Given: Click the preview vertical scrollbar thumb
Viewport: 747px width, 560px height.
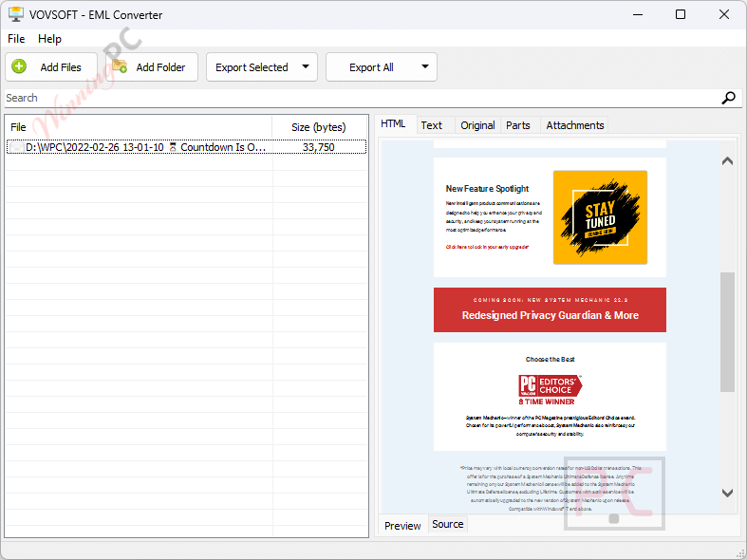Looking at the screenshot, I should click(727, 332).
